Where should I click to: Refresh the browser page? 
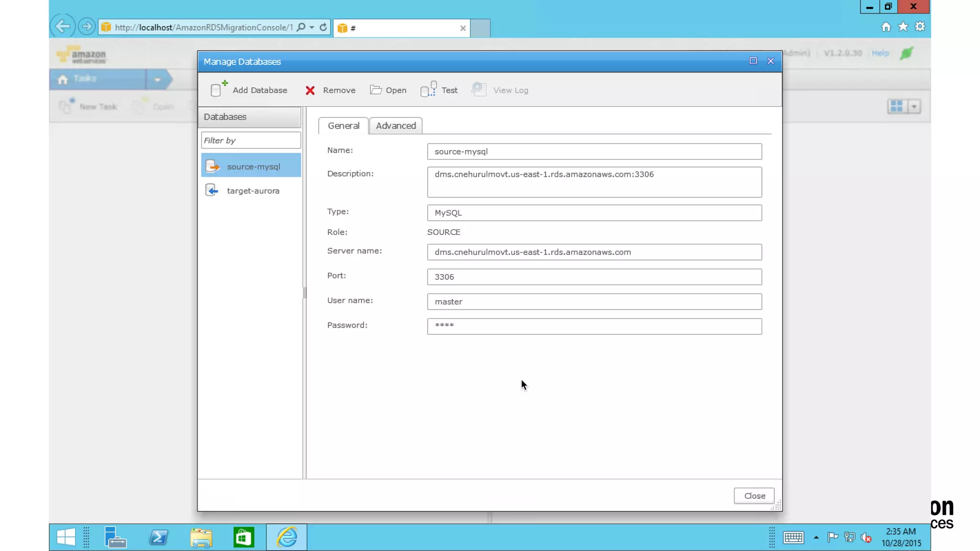(x=323, y=27)
